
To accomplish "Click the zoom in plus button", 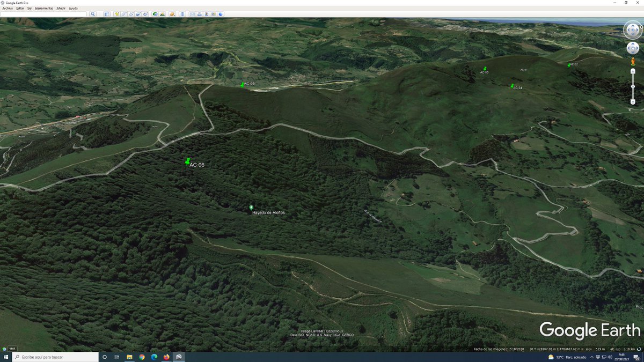I will click(x=633, y=71).
